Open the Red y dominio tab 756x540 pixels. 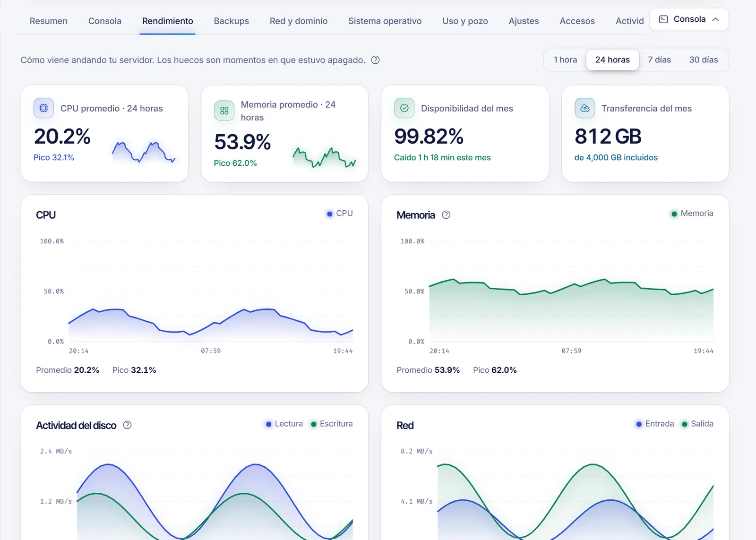[x=299, y=21]
